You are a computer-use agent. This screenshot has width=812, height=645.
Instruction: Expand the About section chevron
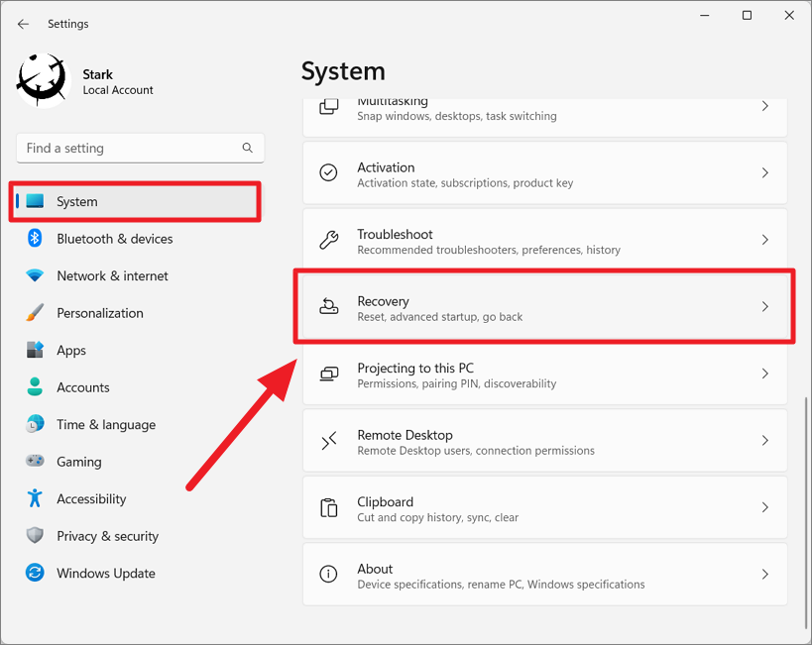click(764, 574)
